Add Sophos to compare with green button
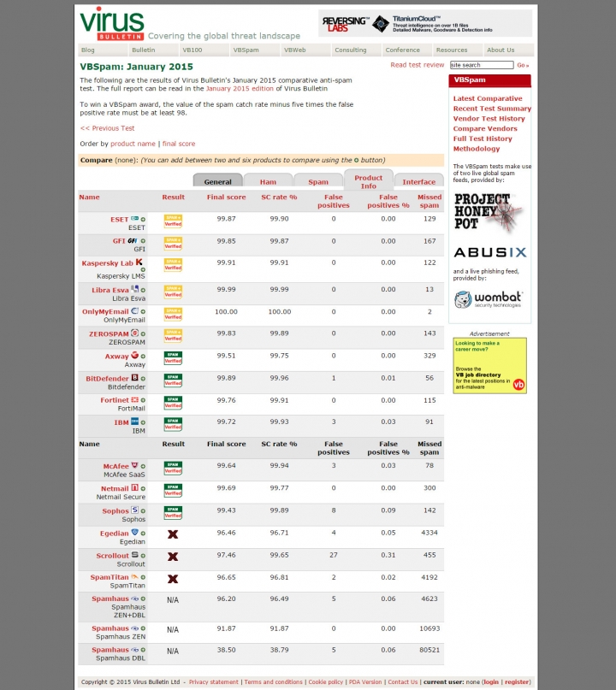The width and height of the screenshot is (616, 690). click(x=143, y=511)
